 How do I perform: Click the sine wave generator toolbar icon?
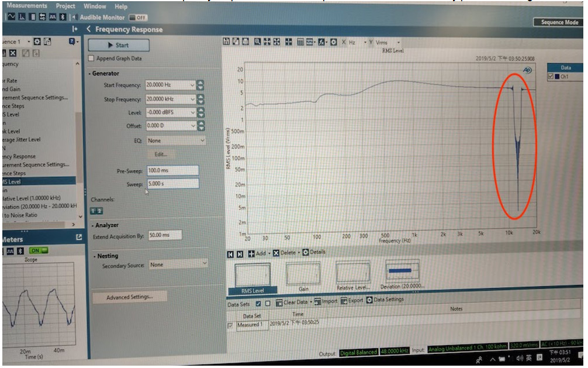[11, 16]
